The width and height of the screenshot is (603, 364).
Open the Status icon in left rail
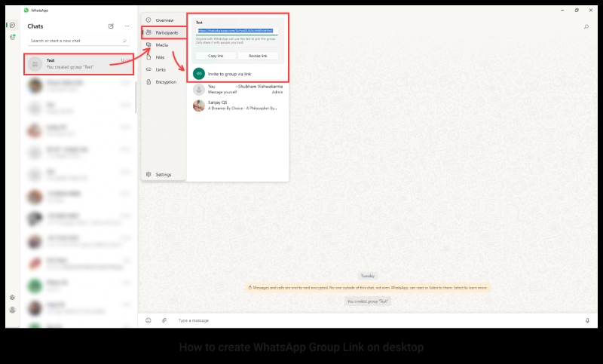pos(12,37)
